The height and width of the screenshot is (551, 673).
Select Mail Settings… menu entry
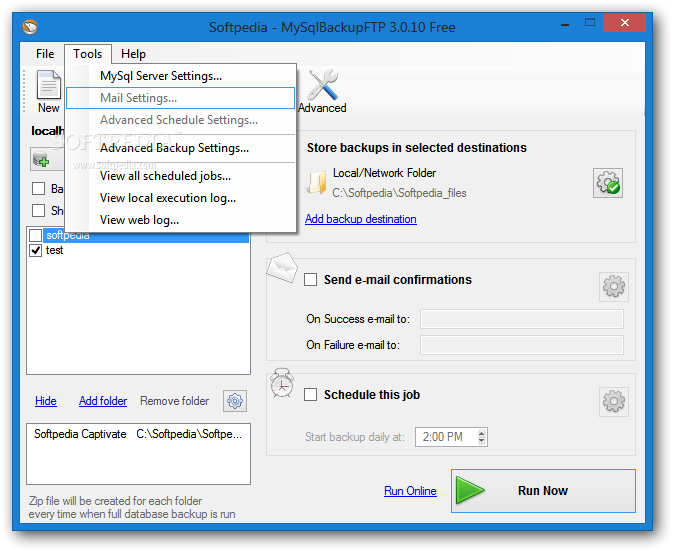click(180, 98)
